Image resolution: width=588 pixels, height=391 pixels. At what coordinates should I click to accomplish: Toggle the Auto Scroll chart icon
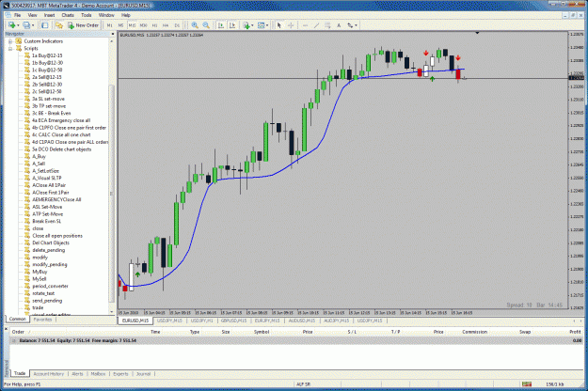(221, 25)
